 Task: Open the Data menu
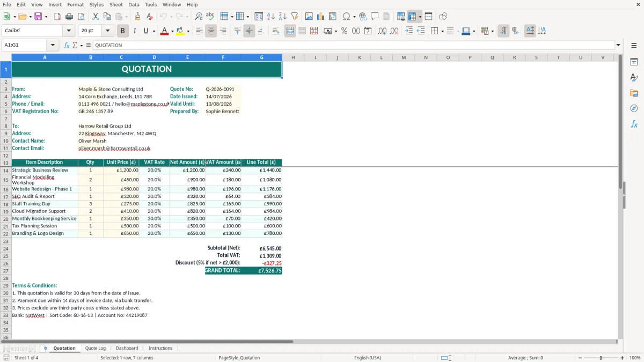[134, 4]
